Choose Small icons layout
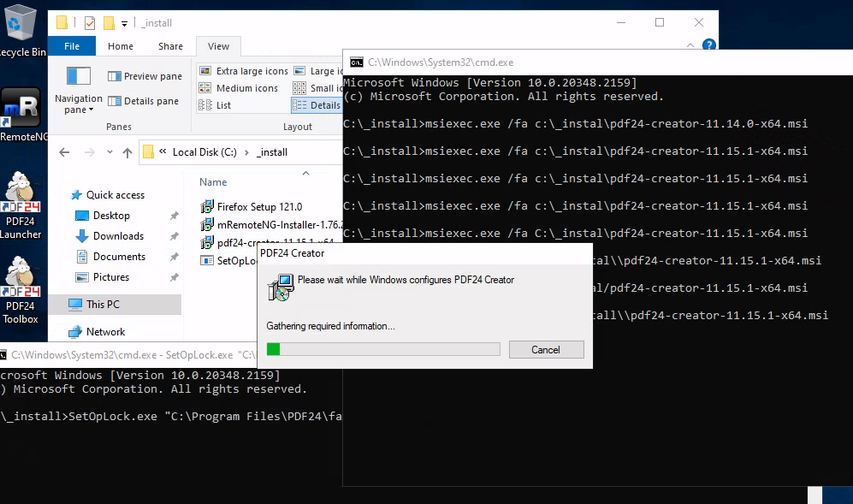This screenshot has width=853, height=504. click(x=318, y=88)
